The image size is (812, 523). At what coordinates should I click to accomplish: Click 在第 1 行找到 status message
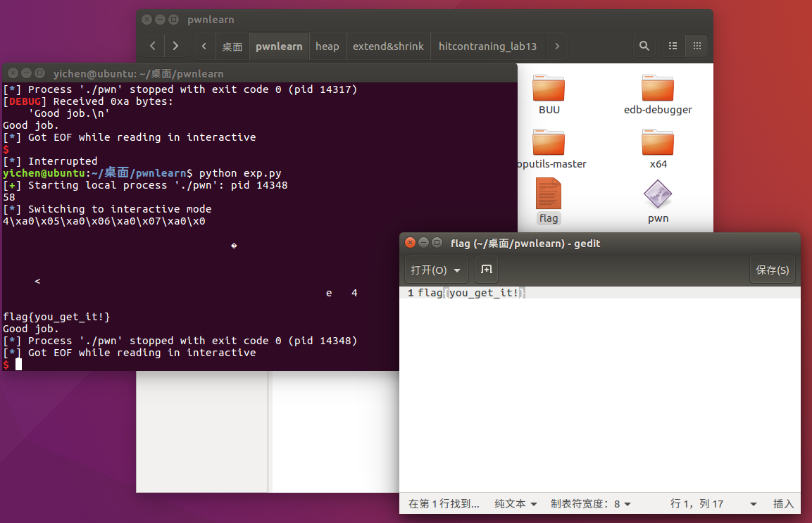[444, 504]
